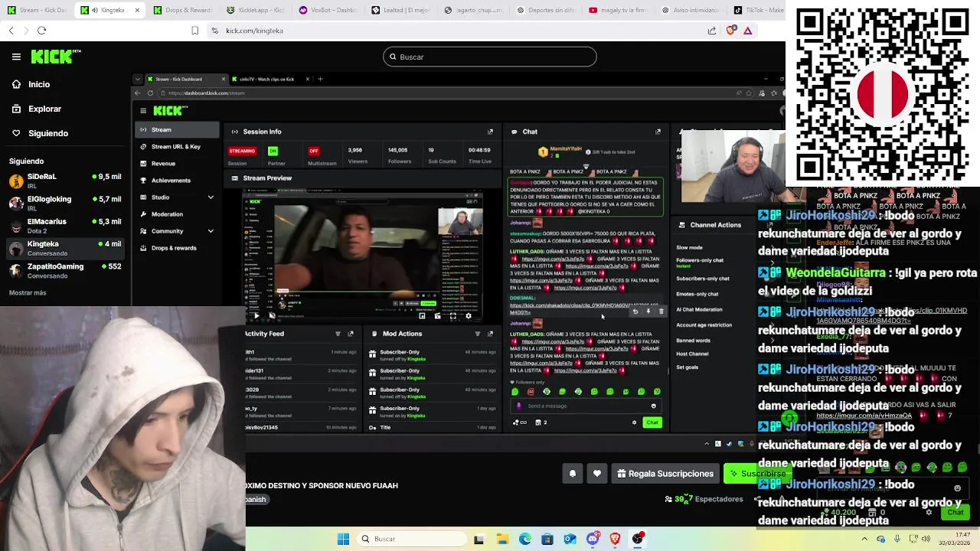
Task: Click Set goals in Channel Actions
Action: (x=687, y=367)
